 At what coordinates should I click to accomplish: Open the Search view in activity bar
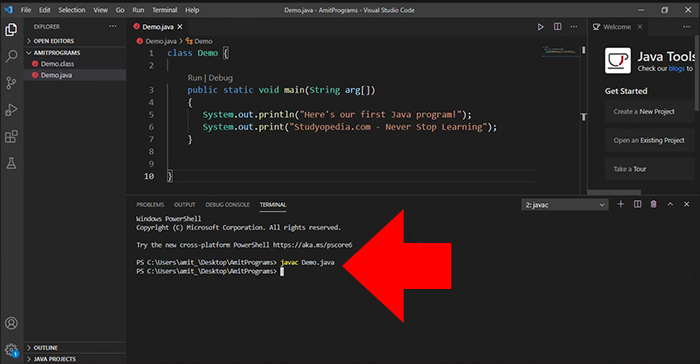(11, 56)
